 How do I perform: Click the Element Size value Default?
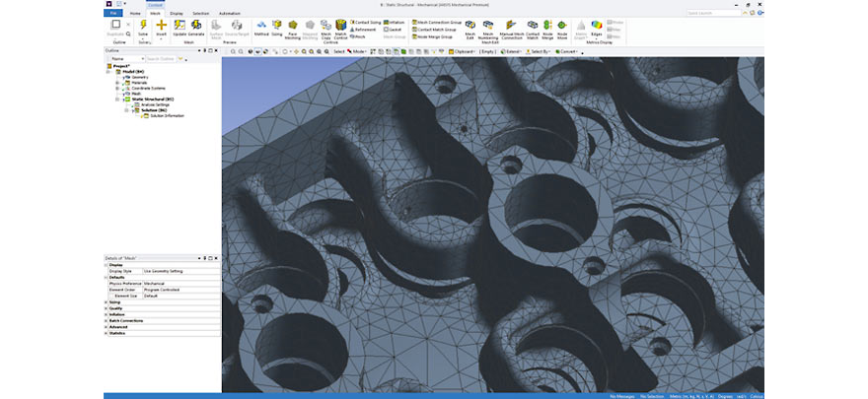coord(181,297)
